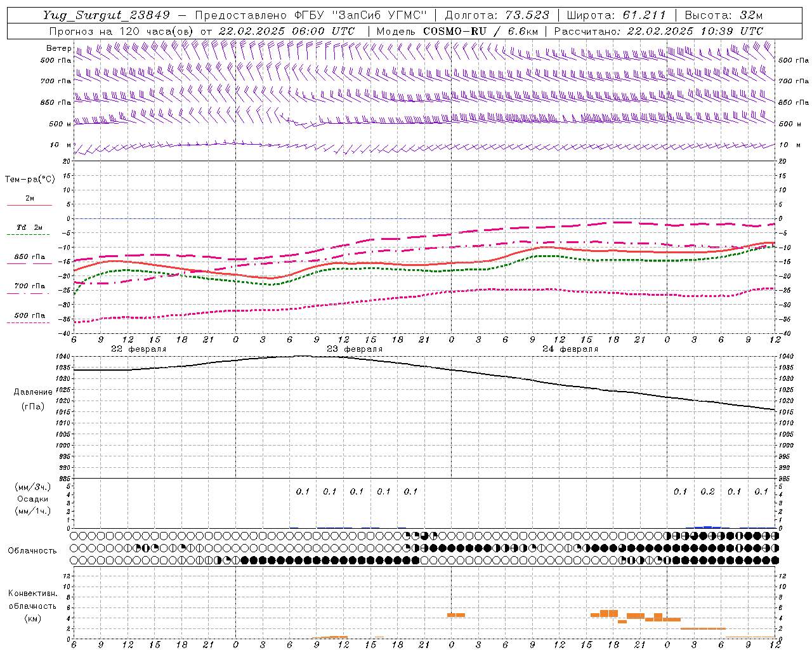Click the 500 гПа temperature legend entry
812x650 pixels.
tap(30, 315)
